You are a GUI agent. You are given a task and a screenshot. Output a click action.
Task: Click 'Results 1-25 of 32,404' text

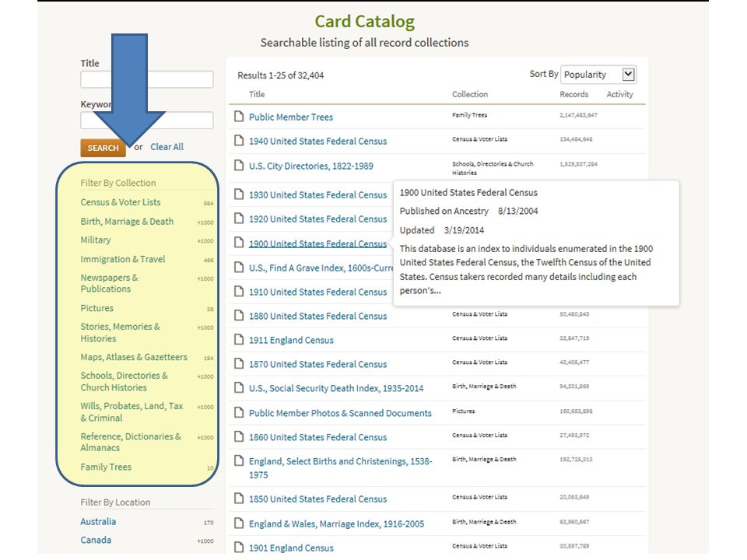(x=281, y=75)
